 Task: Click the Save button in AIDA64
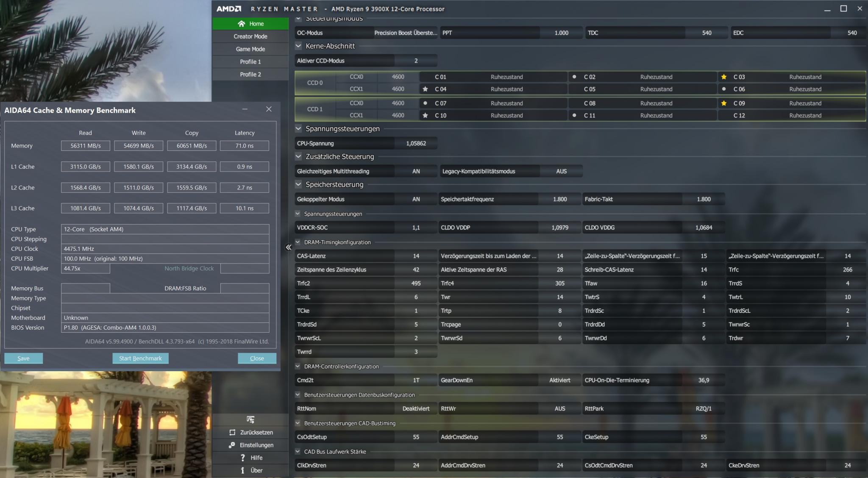tap(23, 358)
